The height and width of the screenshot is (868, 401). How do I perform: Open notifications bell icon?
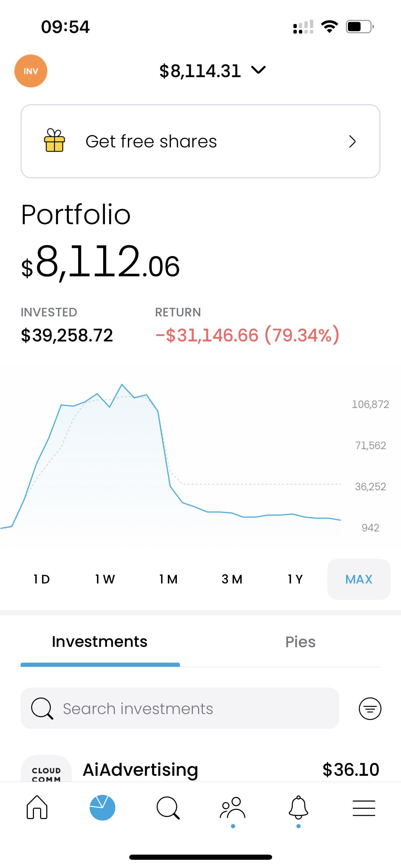[x=298, y=808]
